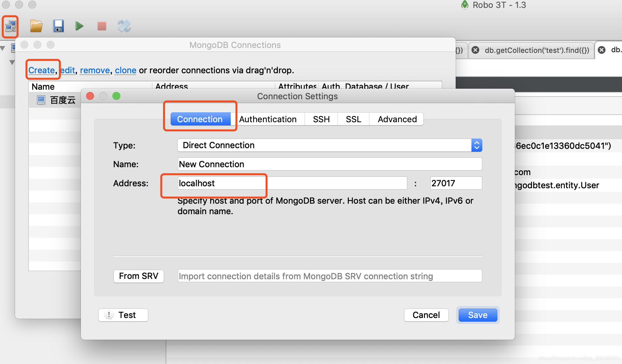Select the db.getCollection('test').find({}) tab
622x364 pixels.
[x=537, y=50]
